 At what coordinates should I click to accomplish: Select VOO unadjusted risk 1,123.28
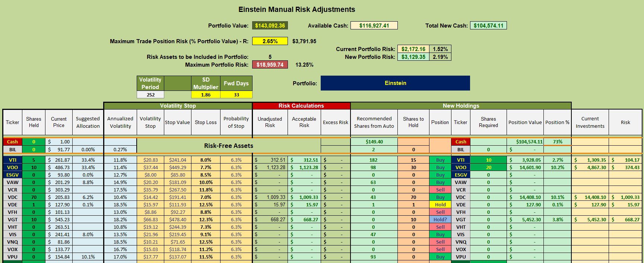[270, 167]
